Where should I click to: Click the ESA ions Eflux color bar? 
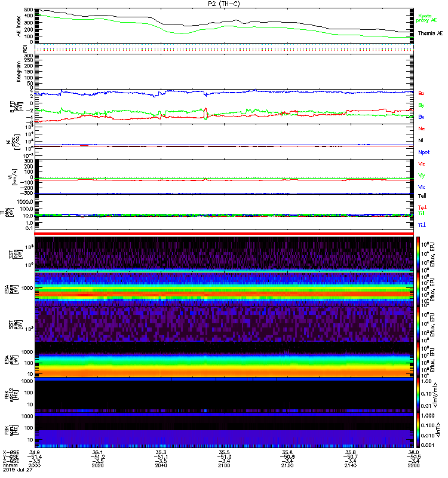pyautogui.click(x=418, y=289)
